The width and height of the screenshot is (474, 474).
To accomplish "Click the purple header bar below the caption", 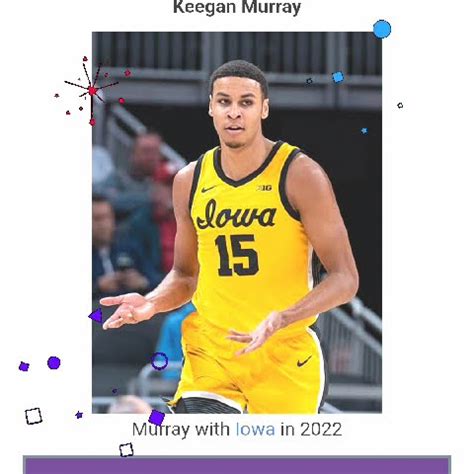I will tap(237, 465).
